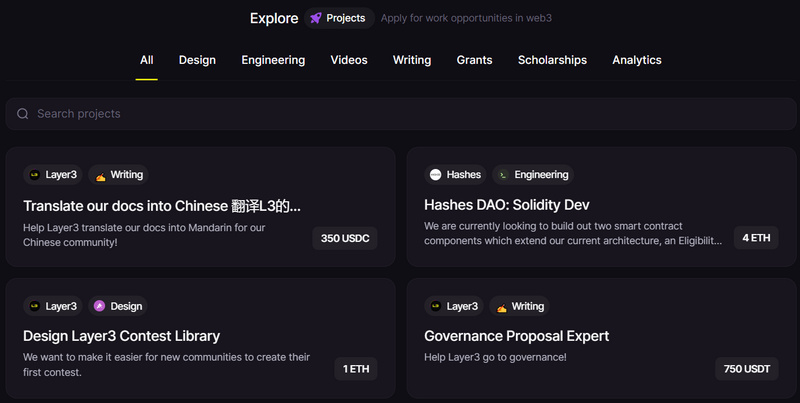
Task: Click the Design palette icon tag
Action: point(99,306)
